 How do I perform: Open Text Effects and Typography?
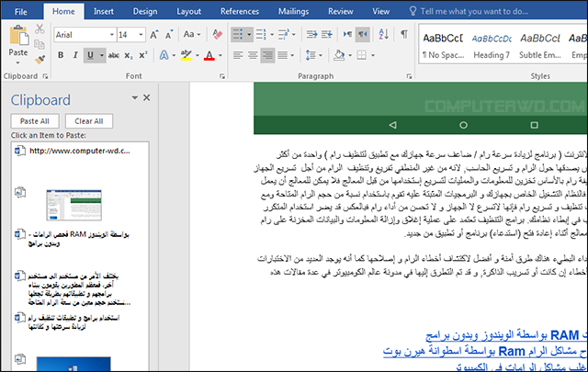coord(164,55)
